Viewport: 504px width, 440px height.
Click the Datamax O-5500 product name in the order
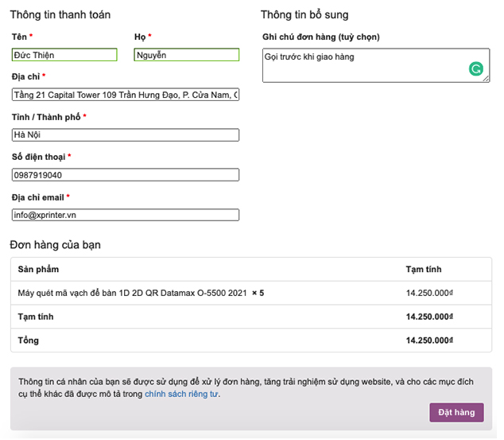[132, 293]
